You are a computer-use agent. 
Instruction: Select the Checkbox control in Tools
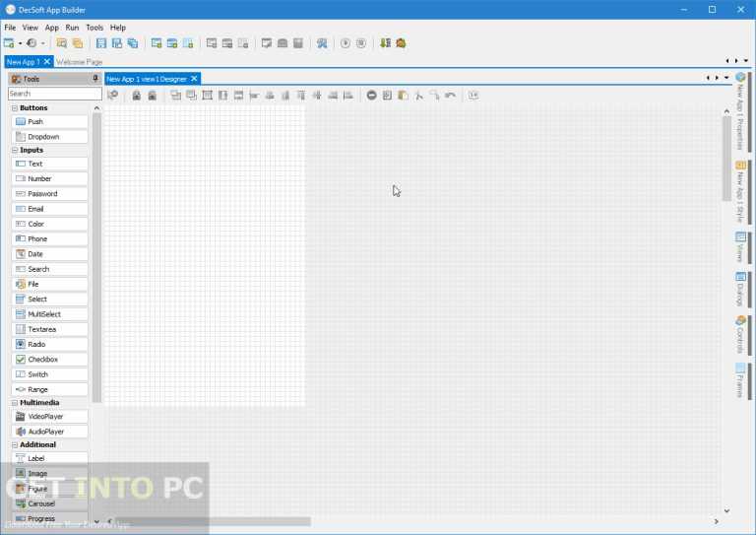click(49, 360)
